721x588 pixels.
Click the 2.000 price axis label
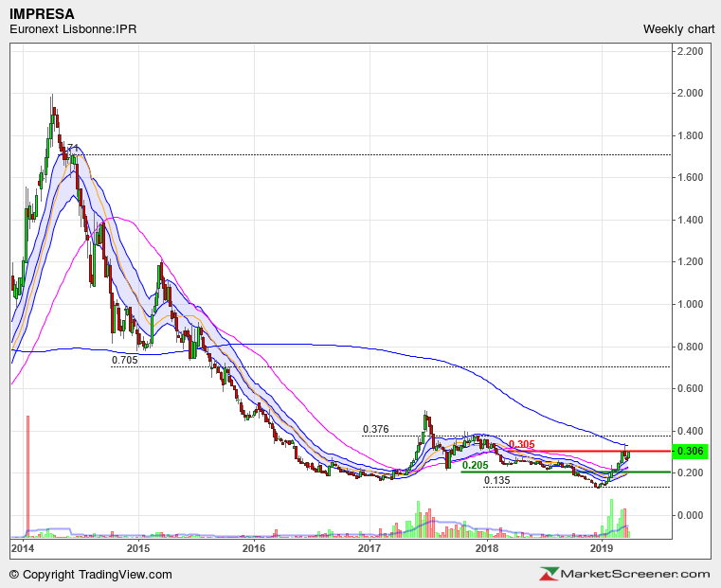(x=690, y=93)
